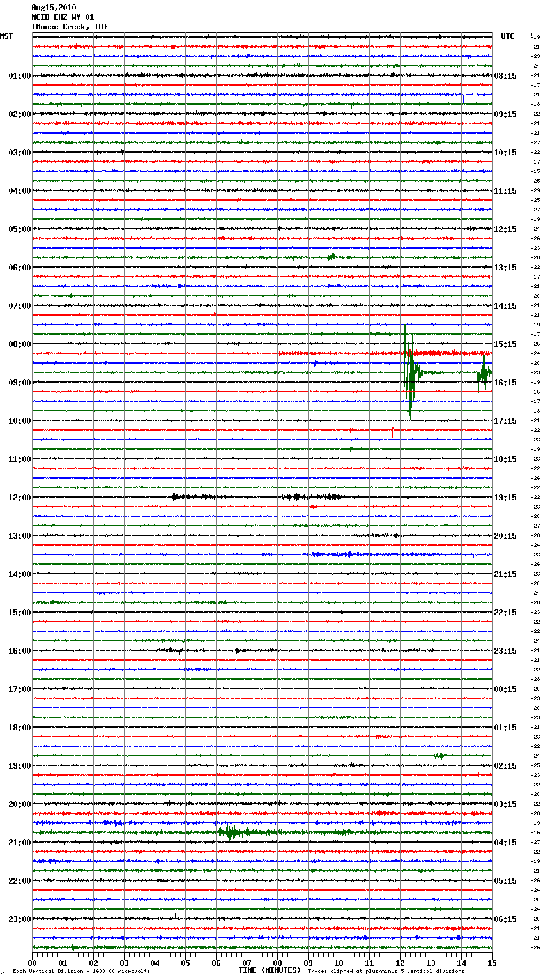Screen dimensions: 543x980
Task: Select the '22:15' UTC time label
Action: (x=505, y=613)
